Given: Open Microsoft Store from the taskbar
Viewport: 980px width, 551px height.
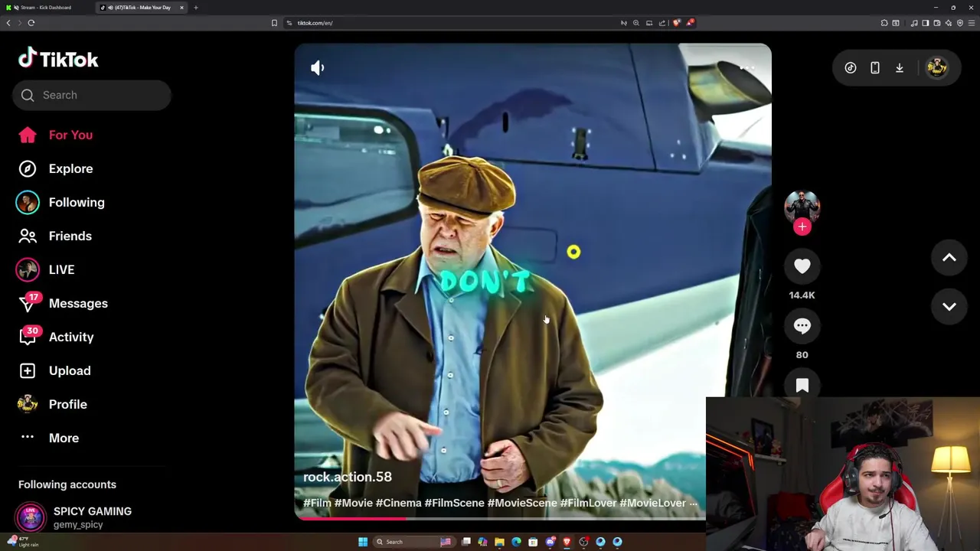Looking at the screenshot, I should pos(533,542).
